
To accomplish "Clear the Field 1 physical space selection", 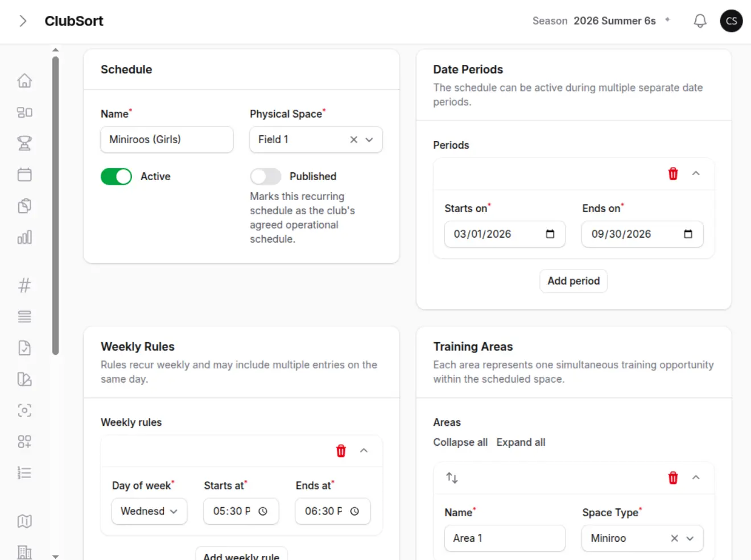I will click(354, 140).
